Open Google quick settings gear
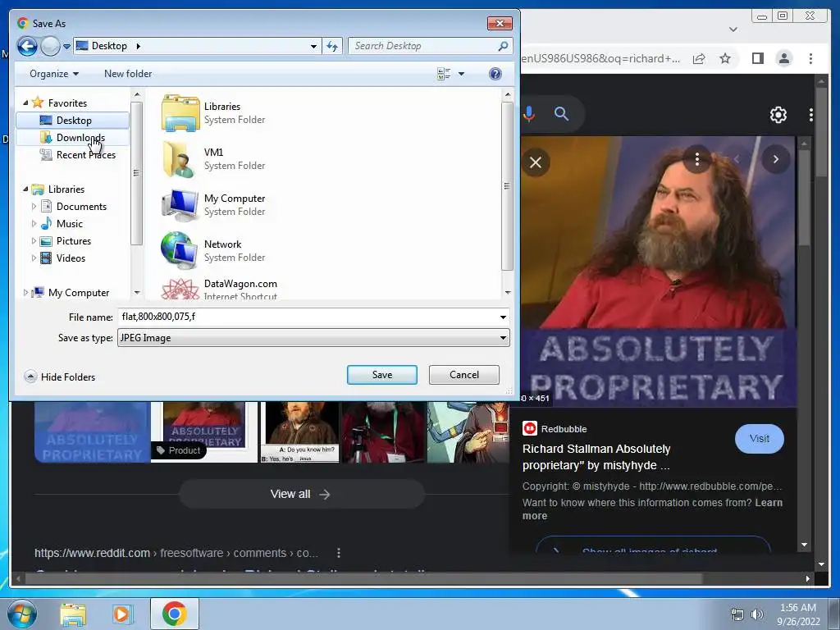 pyautogui.click(x=778, y=115)
